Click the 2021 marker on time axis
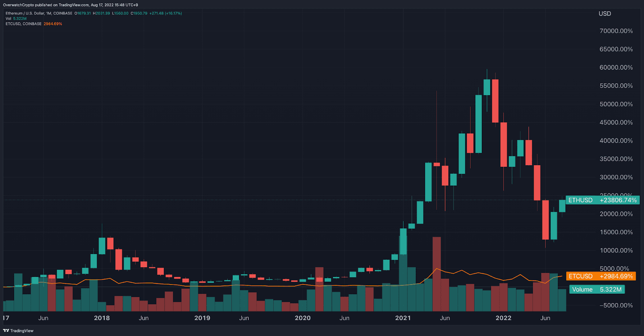The image size is (644, 336). 403,318
